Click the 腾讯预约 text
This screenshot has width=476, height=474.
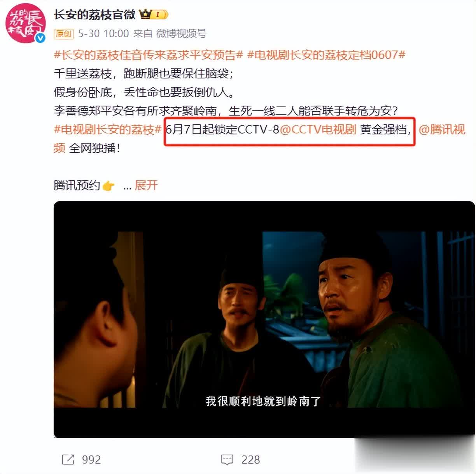click(x=77, y=185)
